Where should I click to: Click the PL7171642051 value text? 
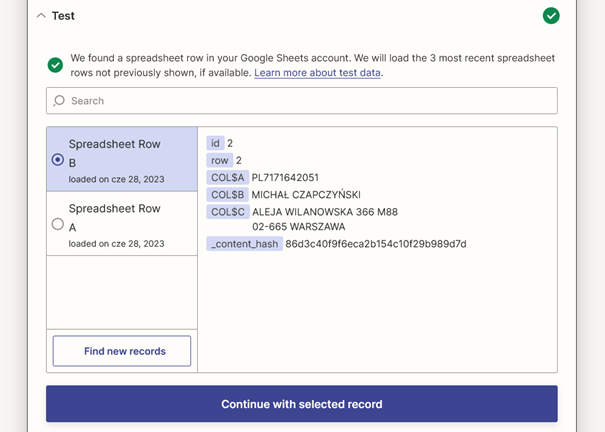coord(285,177)
